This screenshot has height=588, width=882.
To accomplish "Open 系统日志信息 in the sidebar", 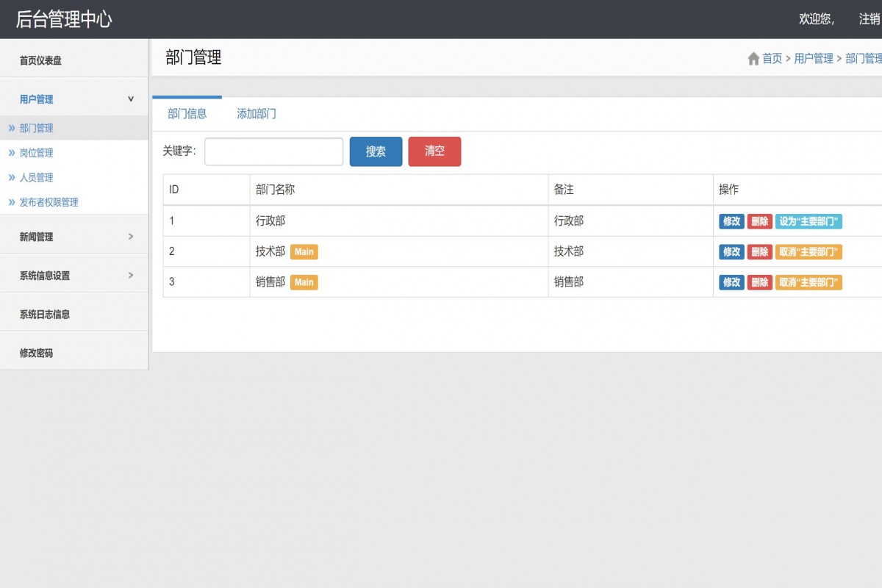I will tap(46, 313).
